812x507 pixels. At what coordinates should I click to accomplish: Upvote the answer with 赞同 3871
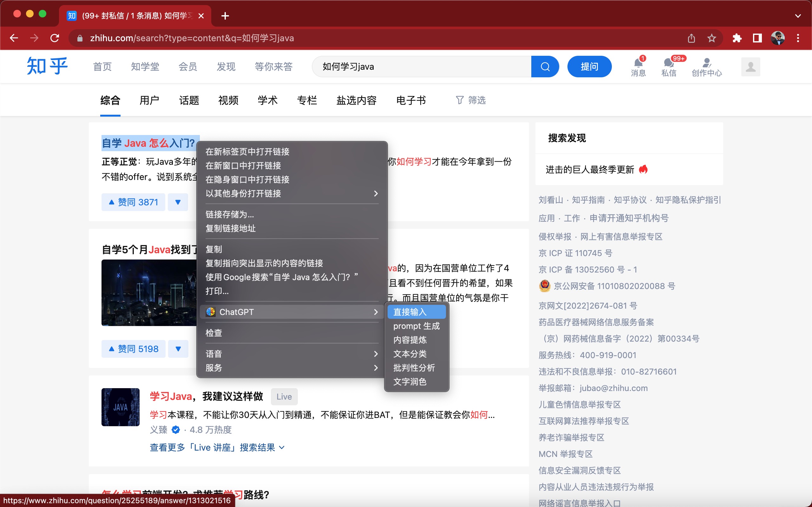[133, 202]
